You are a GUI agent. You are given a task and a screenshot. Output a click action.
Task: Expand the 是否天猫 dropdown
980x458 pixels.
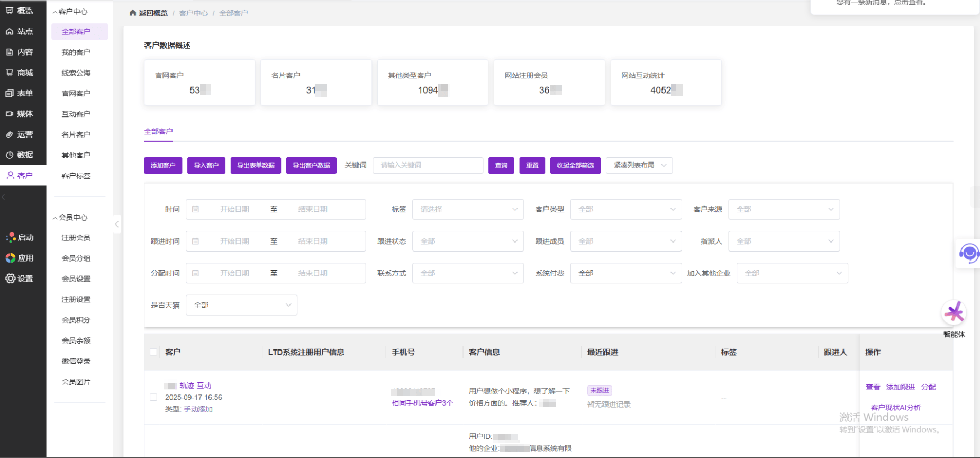click(x=241, y=305)
